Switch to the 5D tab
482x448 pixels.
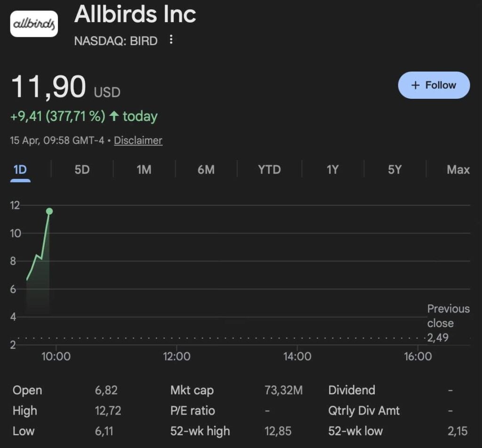[82, 169]
